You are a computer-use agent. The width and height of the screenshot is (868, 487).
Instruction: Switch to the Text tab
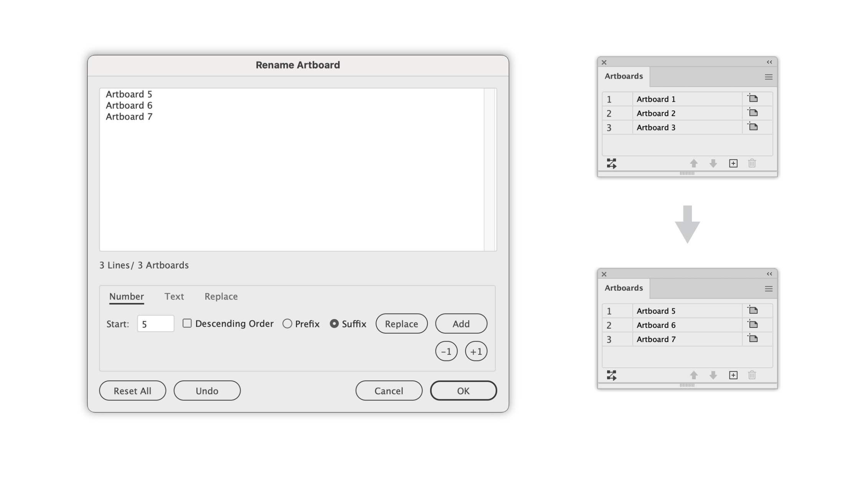(174, 296)
